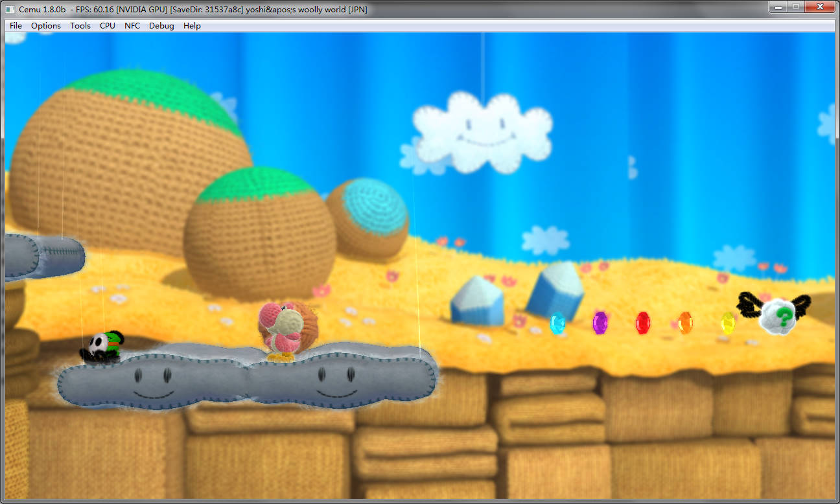This screenshot has height=504, width=840.
Task: Click the winged question-mark cloud
Action: pos(775,314)
